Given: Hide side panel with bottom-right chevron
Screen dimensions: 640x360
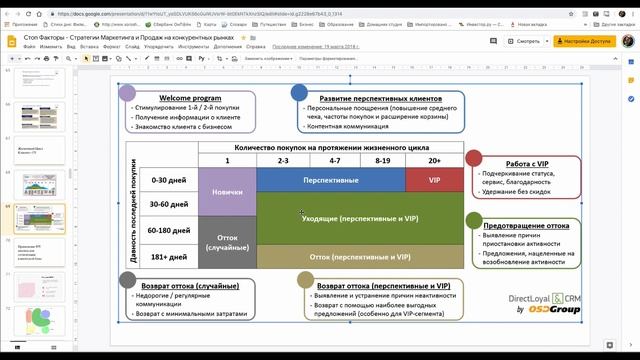Looking at the screenshot, I should (631, 345).
